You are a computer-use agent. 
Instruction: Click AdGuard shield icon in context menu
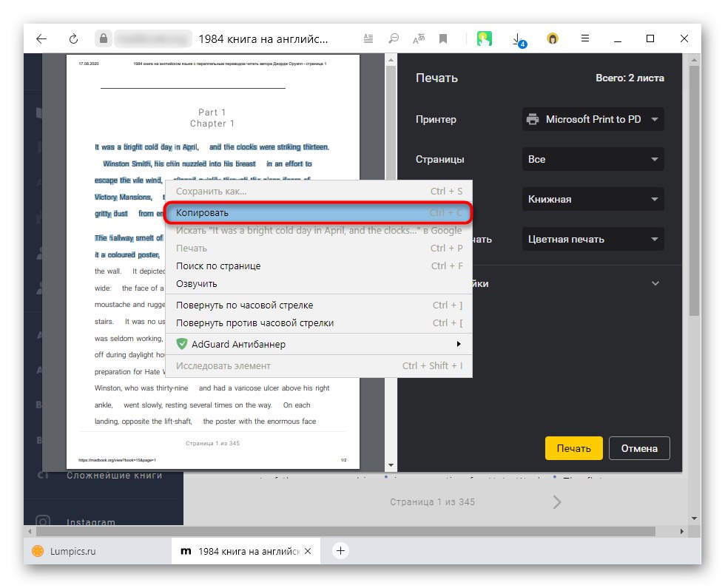point(182,344)
